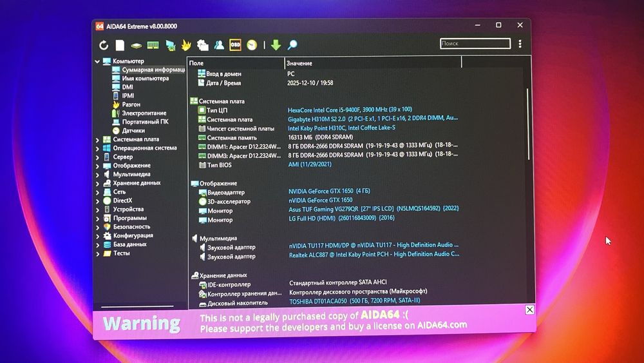Screen dimensions: 644x363
Task: Collapse the Компьютер tree node
Action: coord(97,61)
